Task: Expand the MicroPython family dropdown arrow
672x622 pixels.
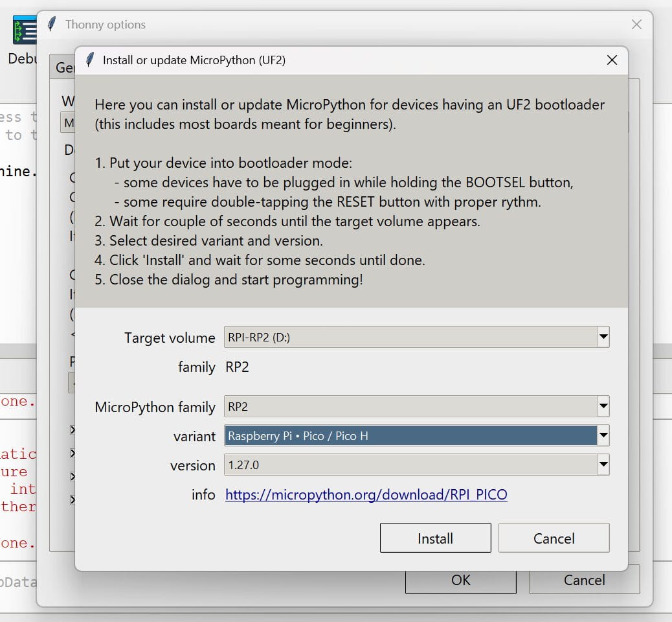Action: click(x=603, y=406)
